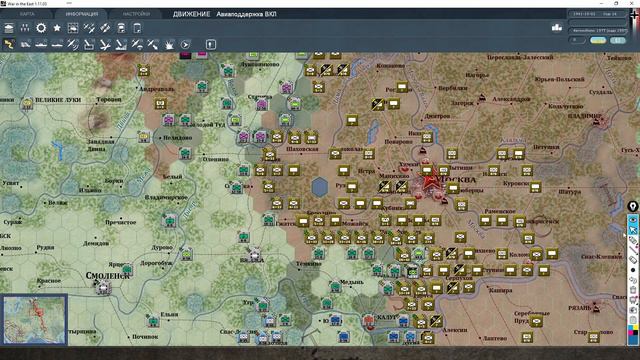The width and height of the screenshot is (640, 360).
Task: Click the explosion burst mode icon
Action: pyautogui.click(x=169, y=44)
